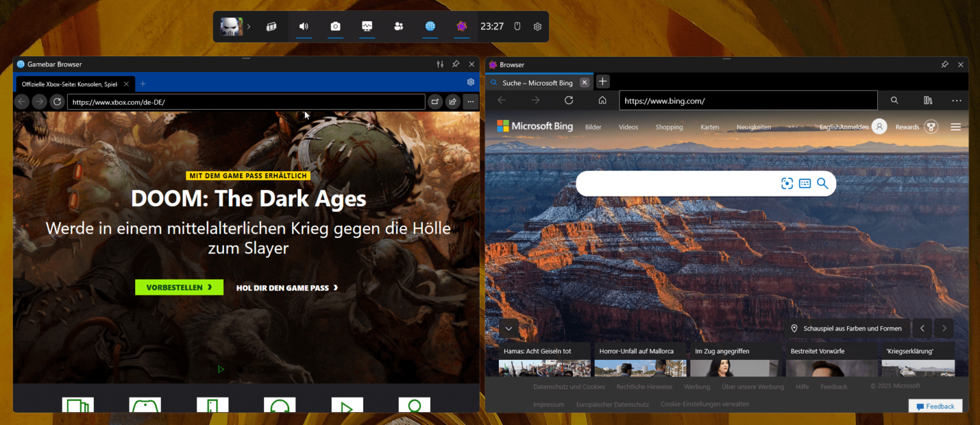Click the magnifier search icon in Bing's search box
This screenshot has width=980, height=425.
pos(822,183)
